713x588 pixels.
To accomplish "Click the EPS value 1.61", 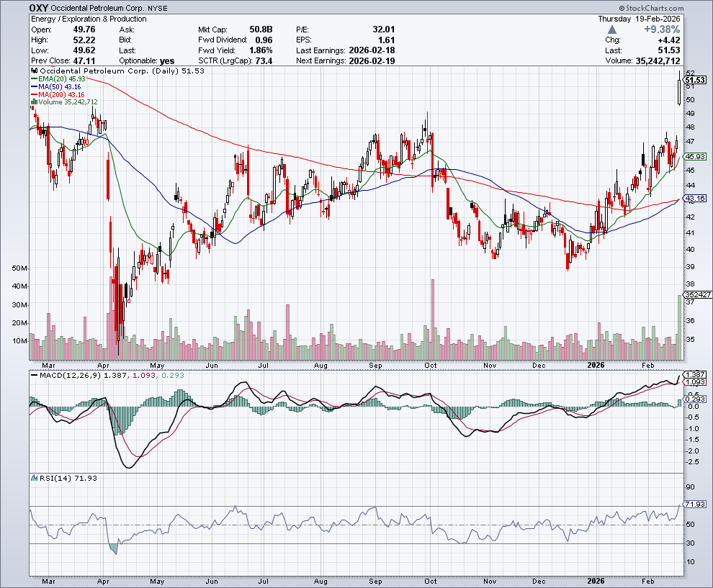I will tap(387, 40).
